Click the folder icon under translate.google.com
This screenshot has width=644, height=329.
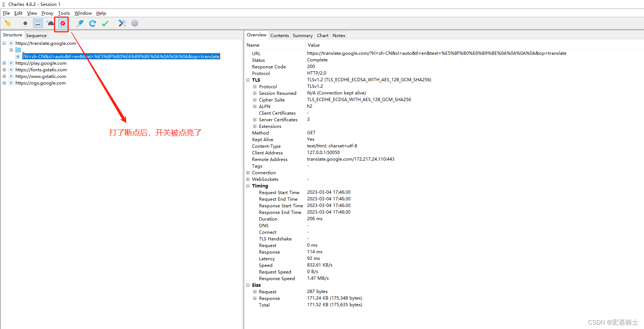pyautogui.click(x=18, y=50)
